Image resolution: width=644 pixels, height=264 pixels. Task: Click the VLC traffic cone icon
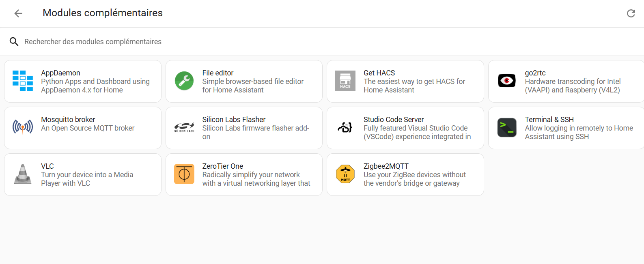point(23,174)
